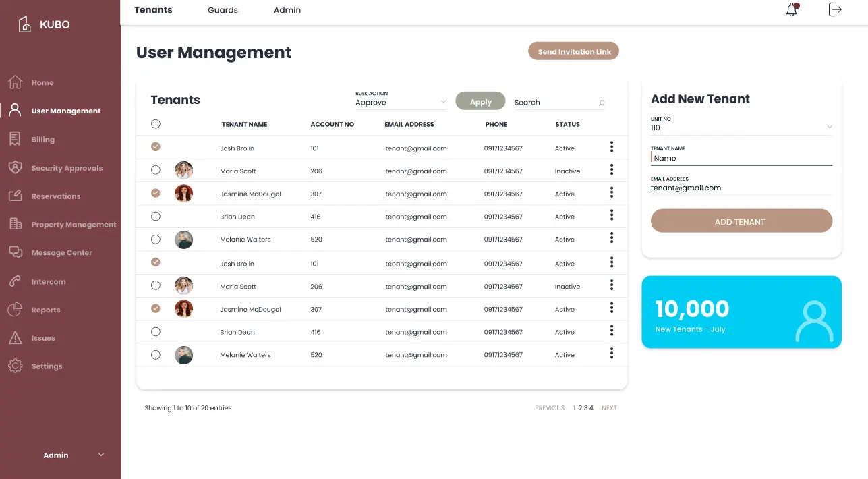
Task: Click the search magnifier icon in Tenants
Action: pos(602,103)
